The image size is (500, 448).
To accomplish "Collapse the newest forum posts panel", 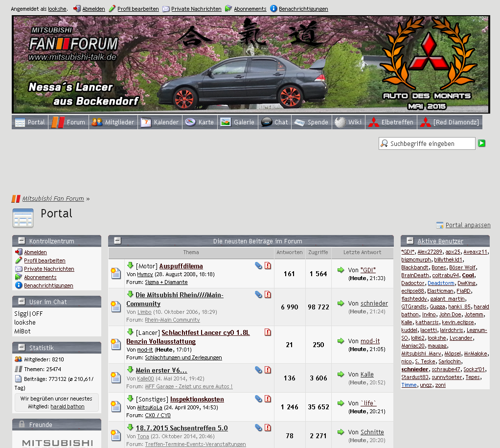I will (117, 240).
